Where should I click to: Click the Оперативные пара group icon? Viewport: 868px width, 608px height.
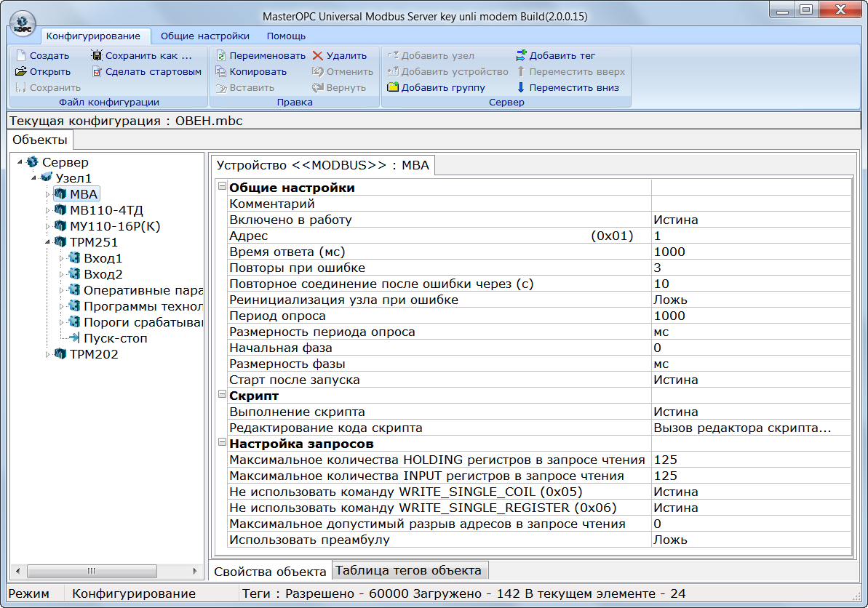(74, 290)
